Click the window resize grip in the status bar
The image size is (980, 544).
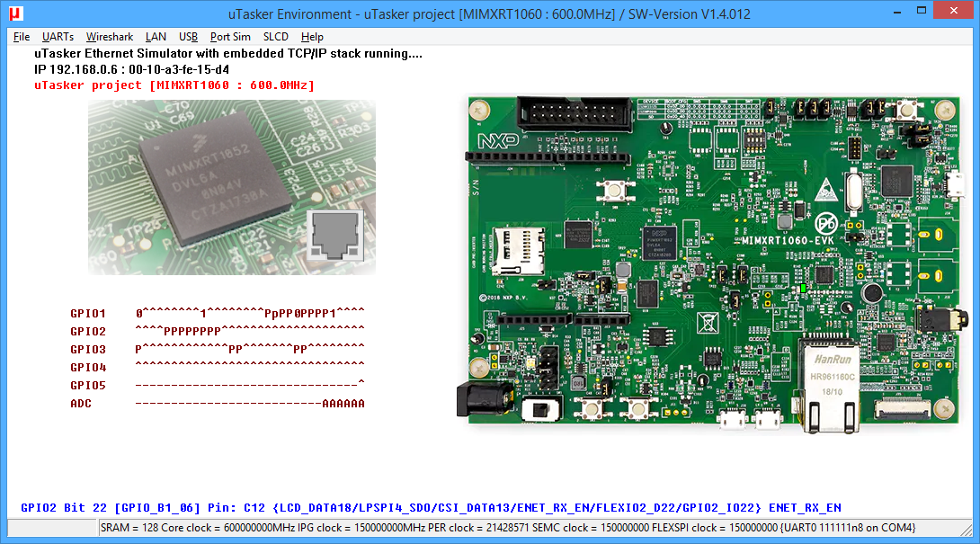[x=967, y=530]
